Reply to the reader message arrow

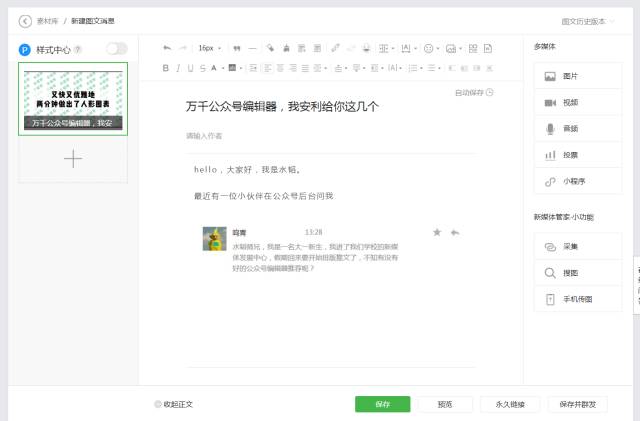click(455, 232)
